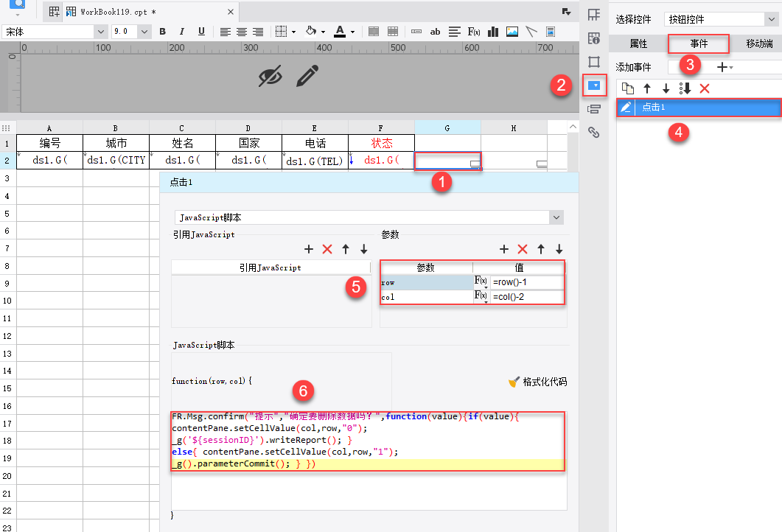The width and height of the screenshot is (782, 532).
Task: Edit row parameter value =row()-1
Action: [527, 282]
